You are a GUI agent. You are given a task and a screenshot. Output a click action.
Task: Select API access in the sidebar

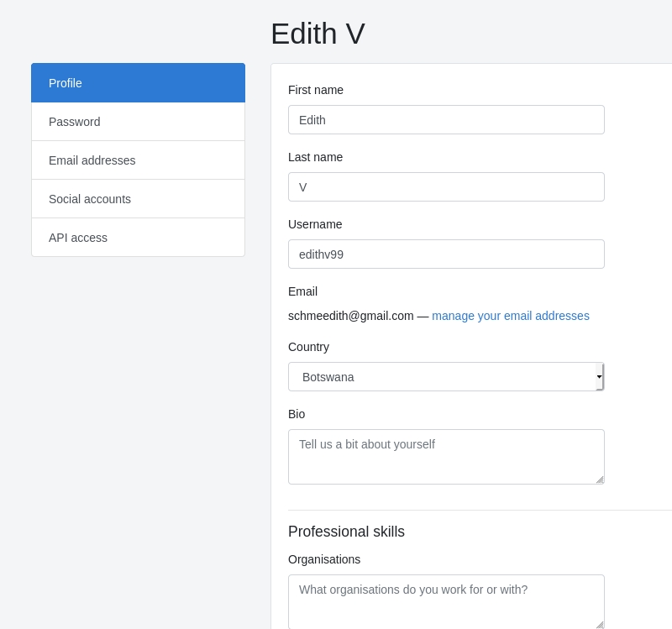click(138, 238)
